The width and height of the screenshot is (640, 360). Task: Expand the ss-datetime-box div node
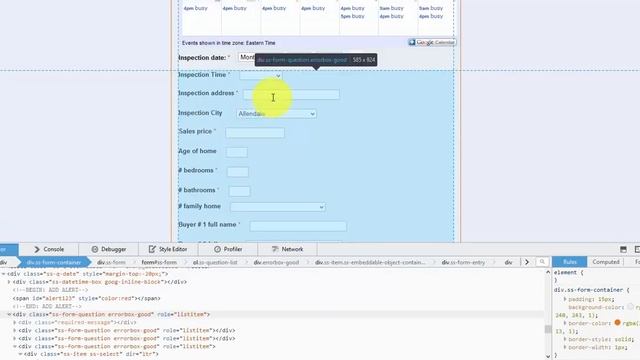pos(9,282)
